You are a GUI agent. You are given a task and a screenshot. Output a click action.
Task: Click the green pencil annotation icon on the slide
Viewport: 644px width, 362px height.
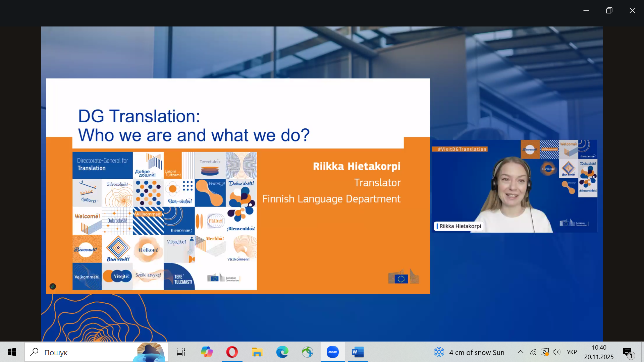[53, 286]
